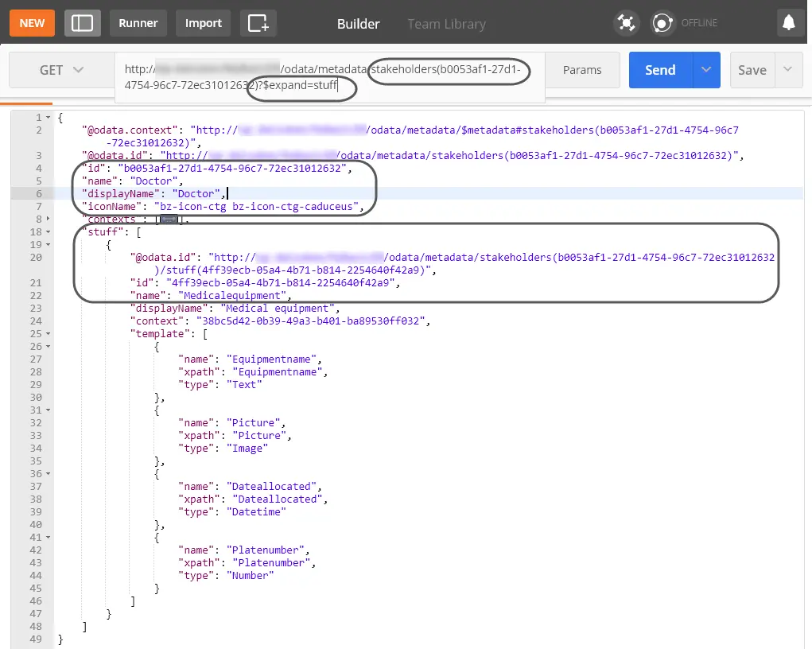Collapse the template array at line 25
The height and width of the screenshot is (649, 812).
[49, 334]
